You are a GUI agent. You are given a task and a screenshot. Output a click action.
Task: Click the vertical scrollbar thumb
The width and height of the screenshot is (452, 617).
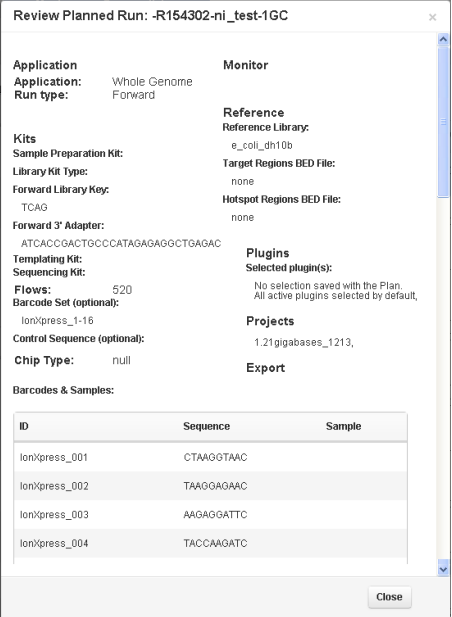coord(443,122)
